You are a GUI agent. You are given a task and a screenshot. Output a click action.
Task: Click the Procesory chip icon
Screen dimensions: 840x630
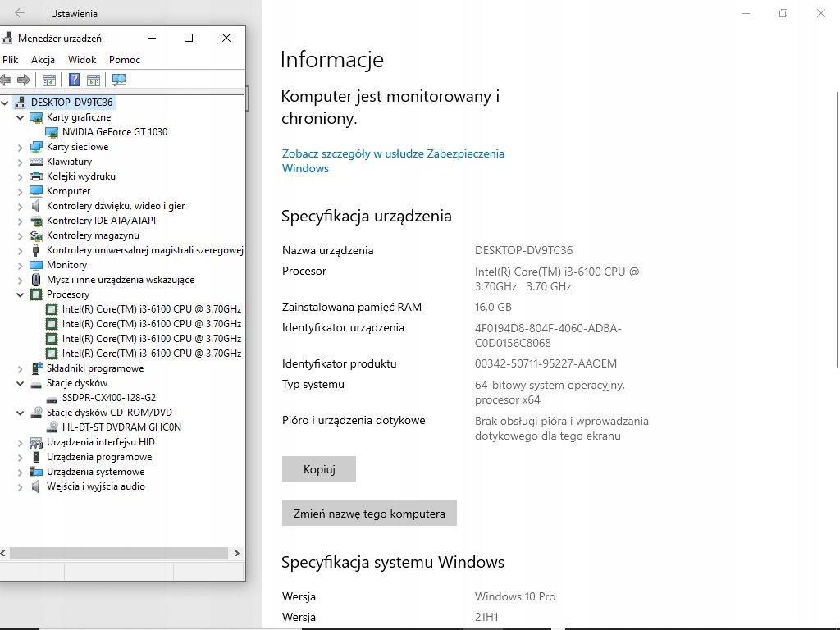pyautogui.click(x=36, y=294)
